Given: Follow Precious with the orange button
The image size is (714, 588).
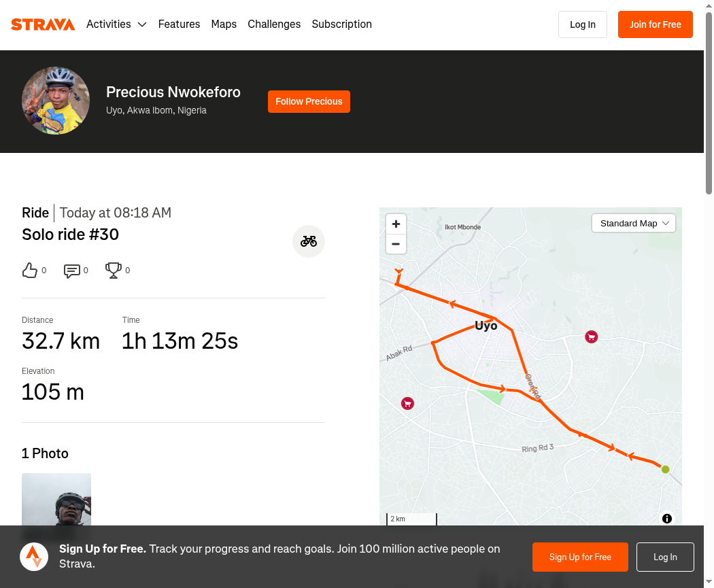Looking at the screenshot, I should tap(309, 101).
